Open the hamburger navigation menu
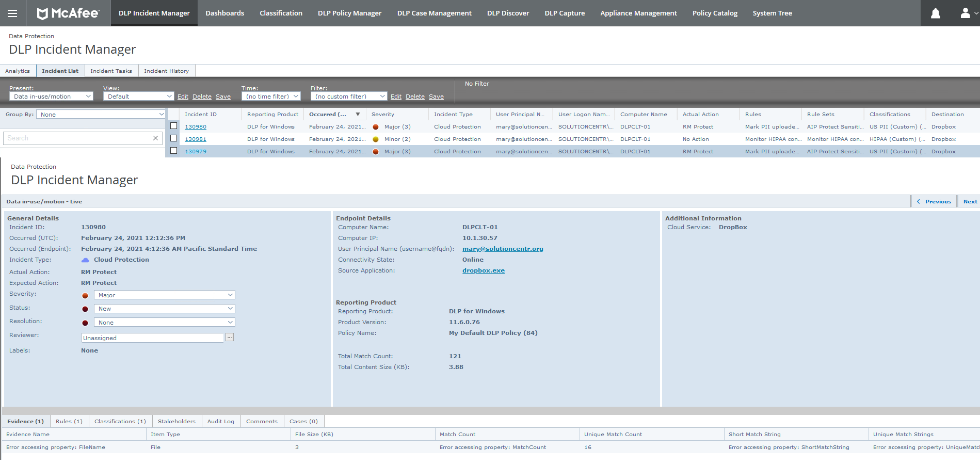This screenshot has width=980, height=464. 12,13
